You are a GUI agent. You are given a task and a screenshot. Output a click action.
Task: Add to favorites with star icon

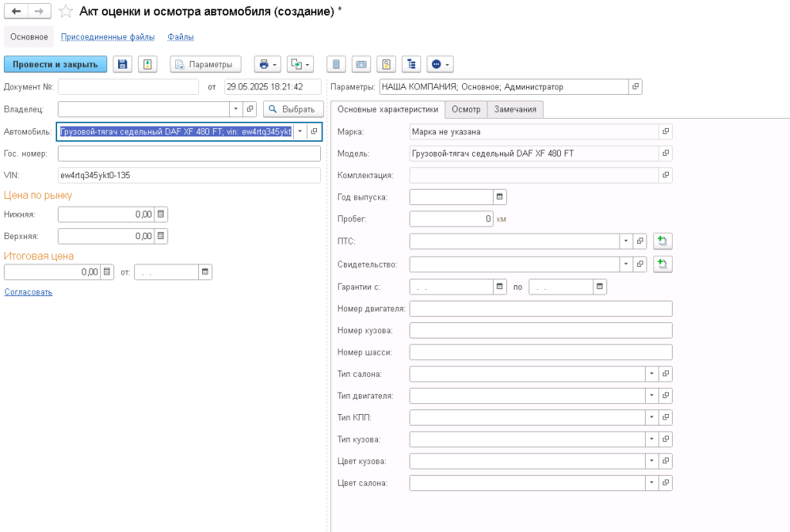66,12
